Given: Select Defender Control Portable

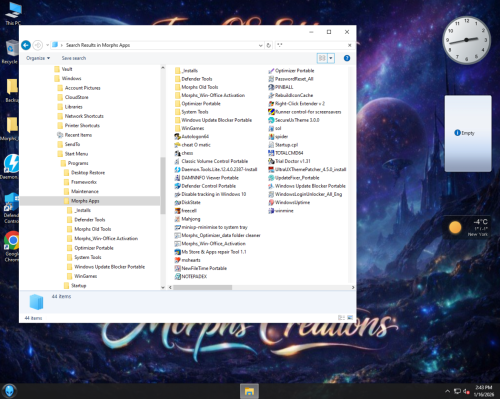Looking at the screenshot, I should (x=205, y=186).
